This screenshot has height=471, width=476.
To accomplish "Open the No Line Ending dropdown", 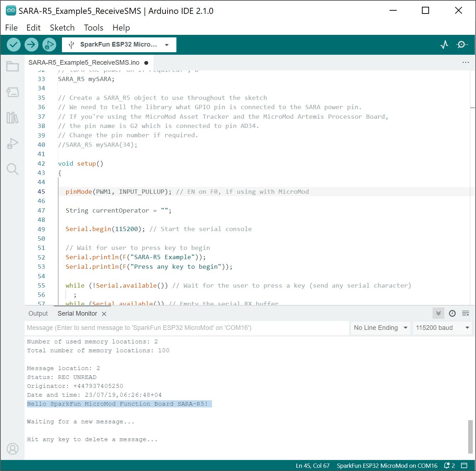I will [x=380, y=328].
